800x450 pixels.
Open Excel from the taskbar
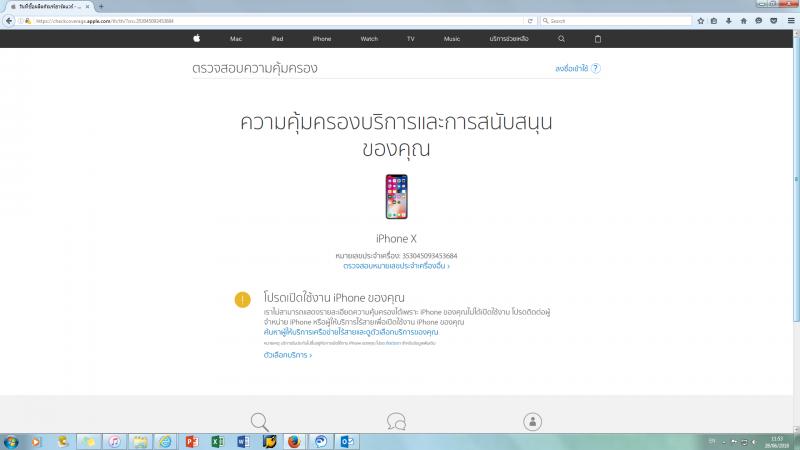point(217,442)
